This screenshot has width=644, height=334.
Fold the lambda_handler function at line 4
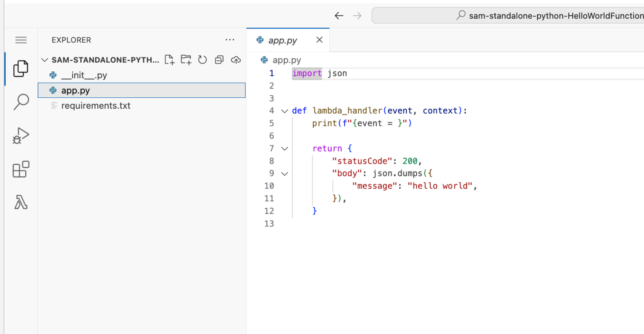285,111
